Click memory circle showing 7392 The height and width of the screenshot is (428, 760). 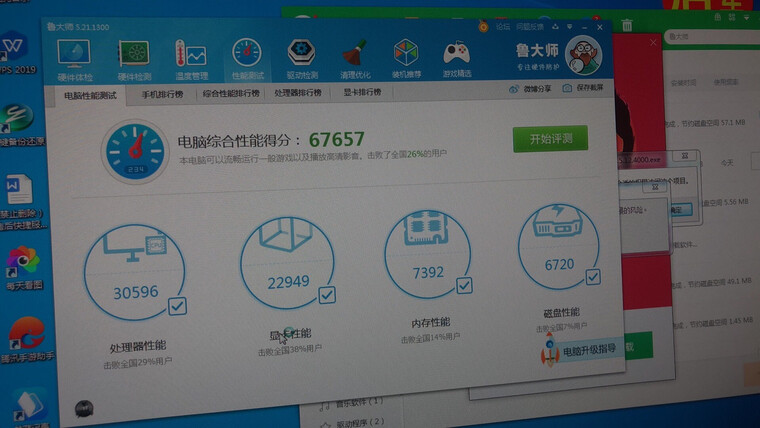click(x=428, y=255)
